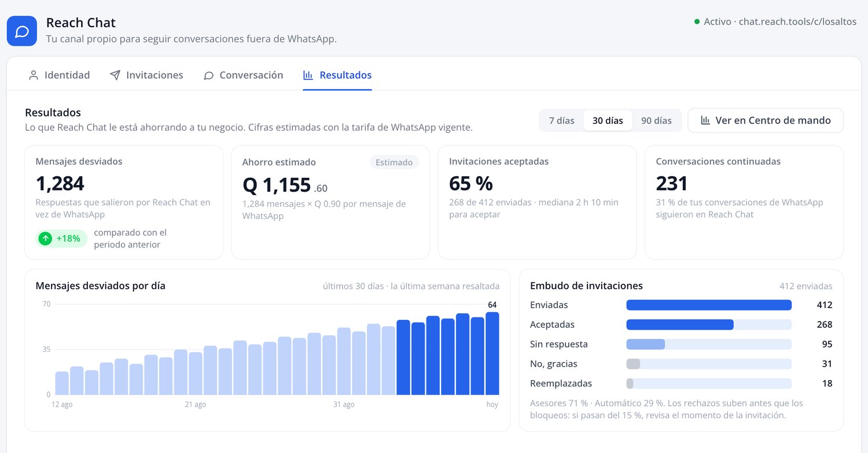Click the Mensajes desviados value 1,284
Viewport: 868px width, 453px height.
[x=60, y=184]
